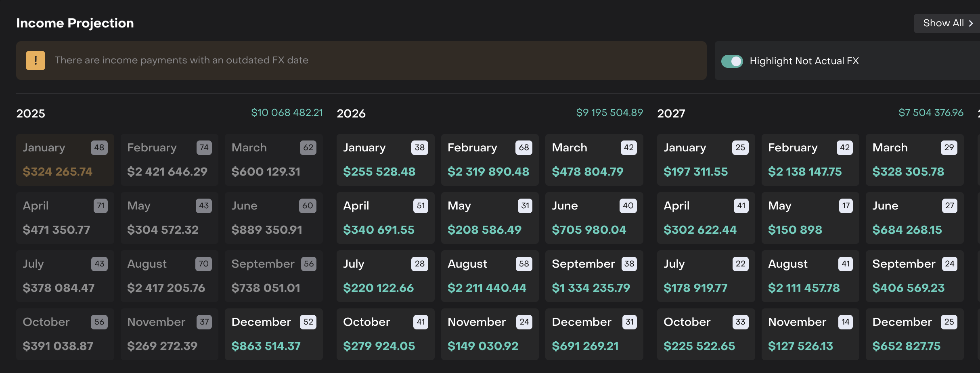This screenshot has height=373, width=980.
Task: Click the yellow warning exclamation icon
Action: click(36, 61)
